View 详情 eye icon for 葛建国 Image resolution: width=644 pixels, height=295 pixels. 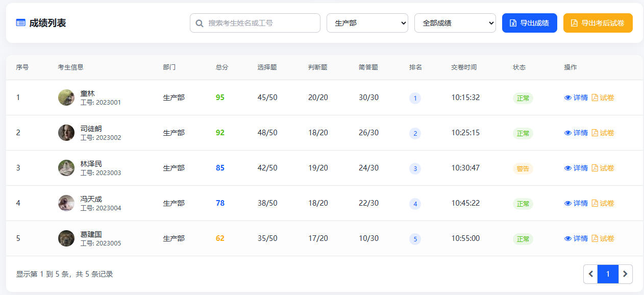pos(568,238)
